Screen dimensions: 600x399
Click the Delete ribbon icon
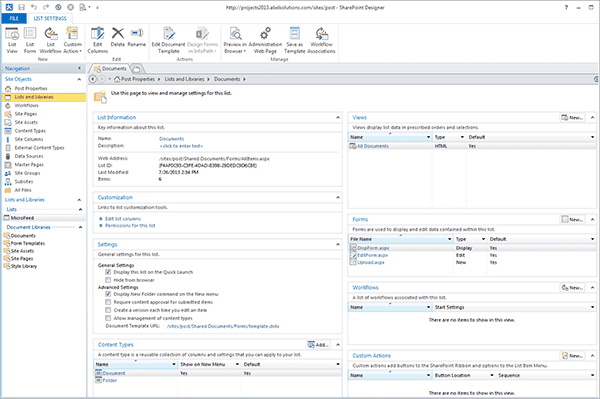coord(117,37)
